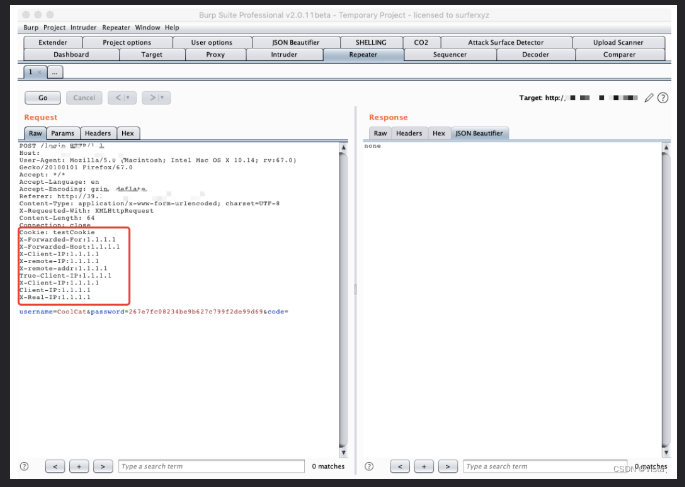The height and width of the screenshot is (487, 685).
Task: Open the Upload Scanner tab
Action: 618,42
